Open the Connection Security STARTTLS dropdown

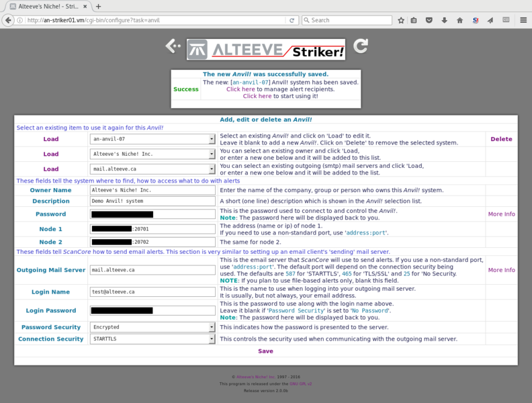click(152, 339)
